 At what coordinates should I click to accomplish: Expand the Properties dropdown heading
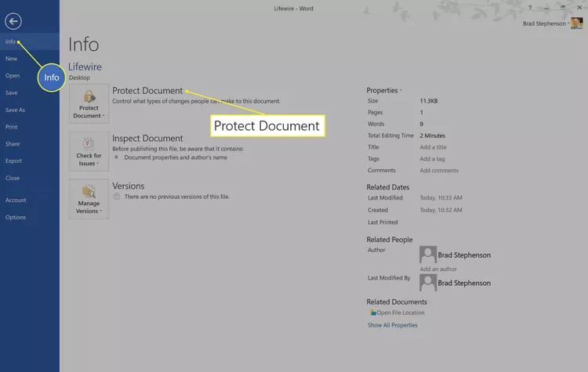[384, 90]
